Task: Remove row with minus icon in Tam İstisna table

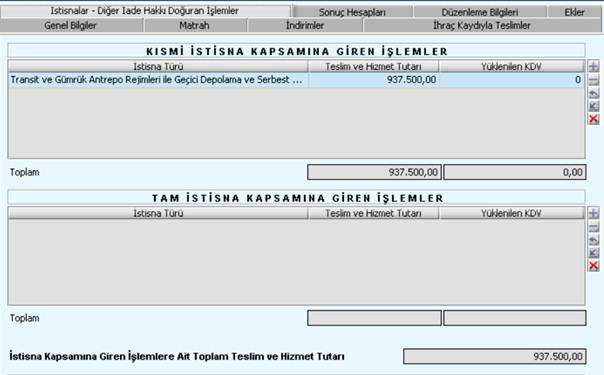Action: (594, 227)
